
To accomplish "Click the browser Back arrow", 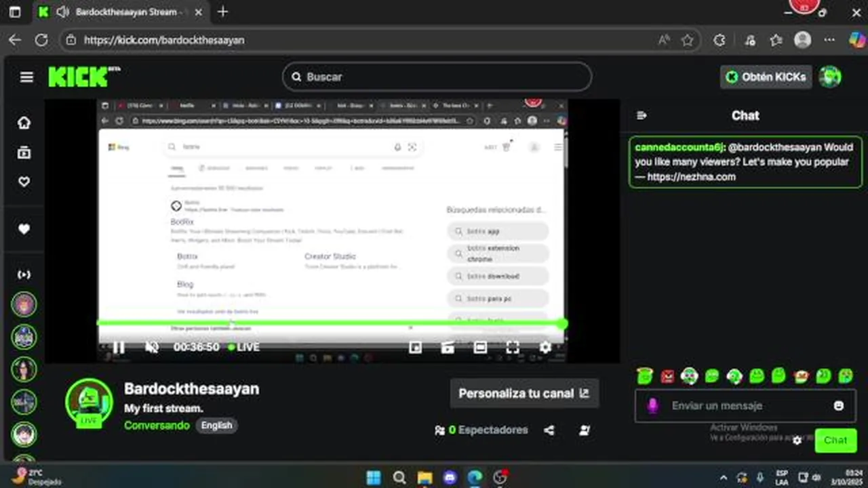I will pyautogui.click(x=15, y=40).
